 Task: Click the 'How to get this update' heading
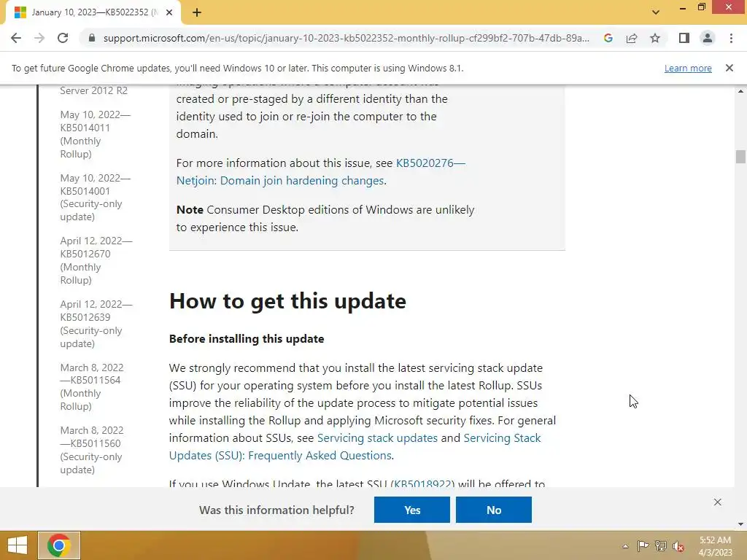[x=287, y=301]
